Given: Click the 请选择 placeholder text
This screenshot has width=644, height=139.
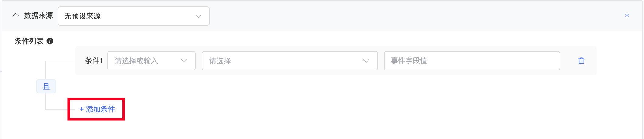Looking at the screenshot, I should click(x=220, y=61).
